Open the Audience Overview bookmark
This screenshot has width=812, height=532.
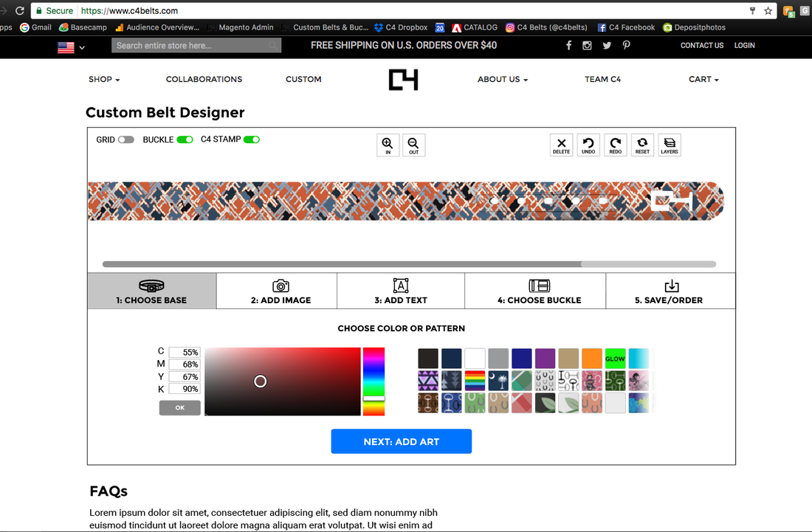(x=157, y=27)
